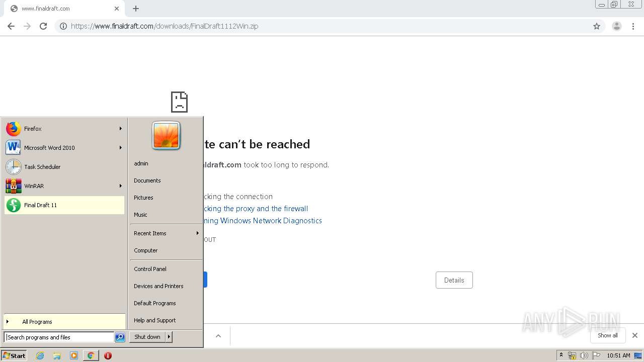The image size is (644, 362).
Task: Show hidden tray icons arrow
Action: click(561, 355)
